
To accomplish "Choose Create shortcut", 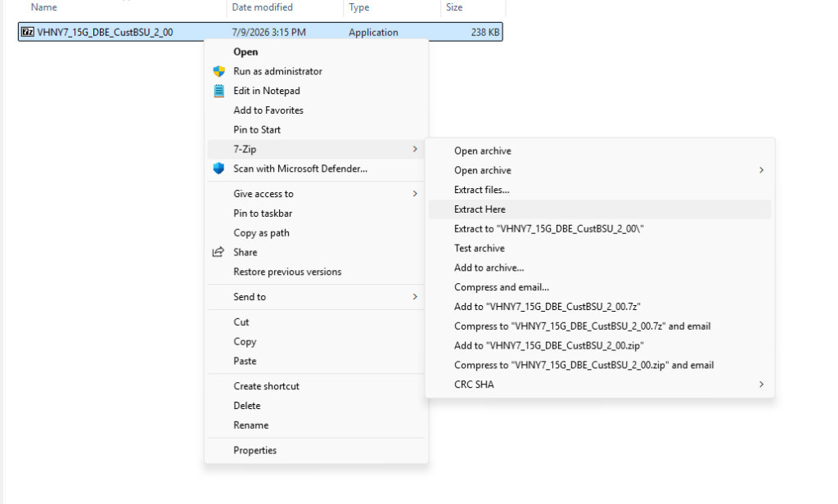I will 317,386.
